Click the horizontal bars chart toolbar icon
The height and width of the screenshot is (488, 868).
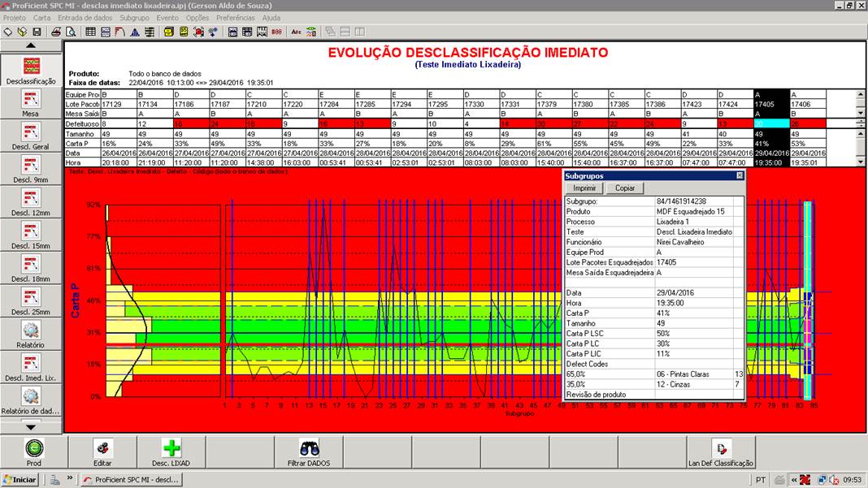[150, 32]
